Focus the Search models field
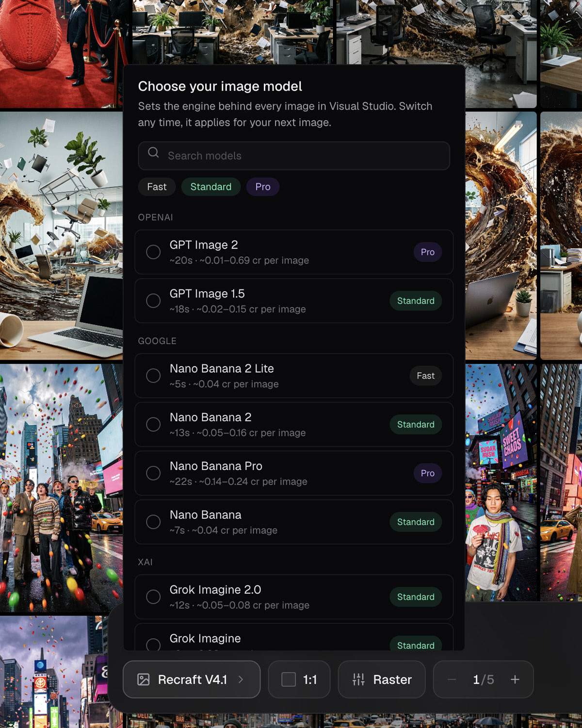 coord(294,156)
